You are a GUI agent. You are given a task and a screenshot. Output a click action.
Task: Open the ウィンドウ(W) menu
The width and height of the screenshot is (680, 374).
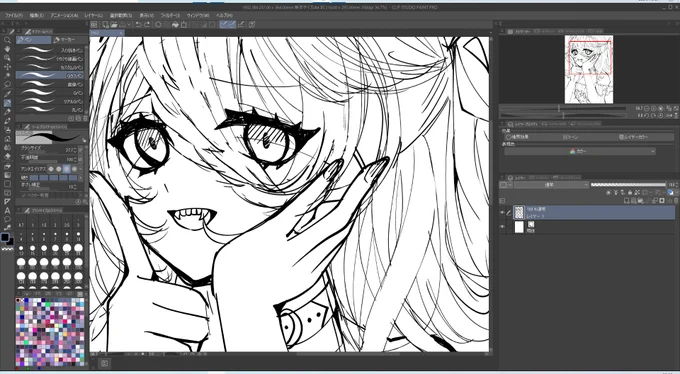pos(198,15)
